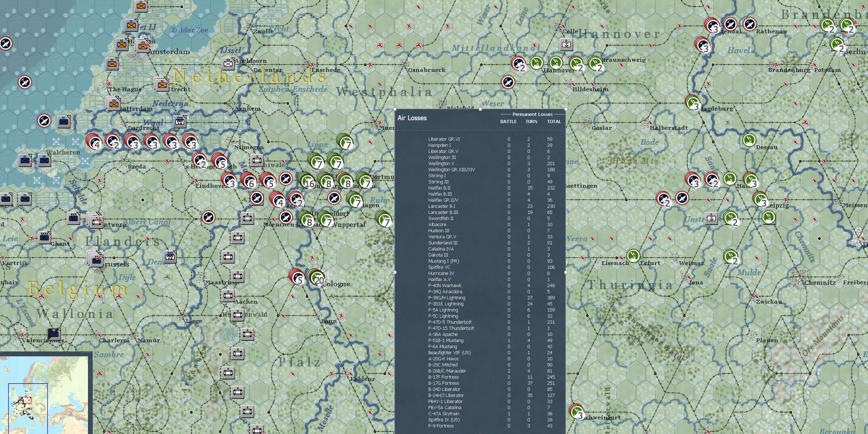Click the red air stack numbered 4 near Dordrecht

(94, 141)
